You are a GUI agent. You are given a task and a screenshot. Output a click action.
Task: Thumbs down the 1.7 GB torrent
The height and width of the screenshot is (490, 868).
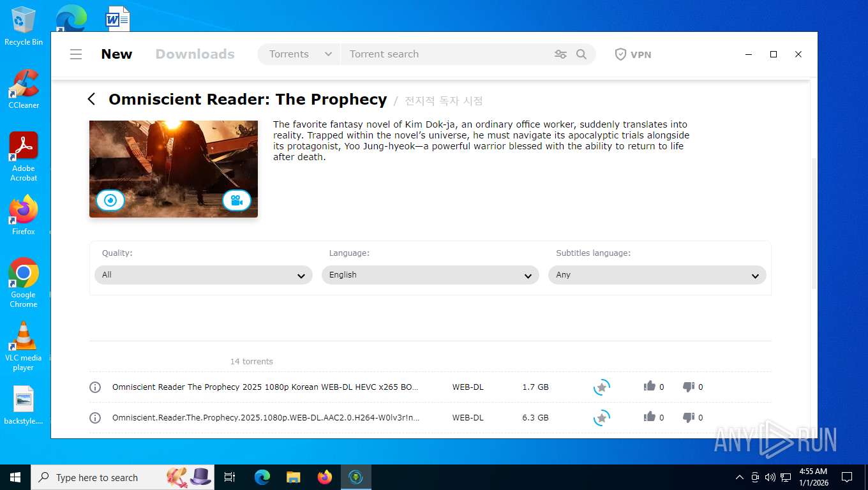689,387
